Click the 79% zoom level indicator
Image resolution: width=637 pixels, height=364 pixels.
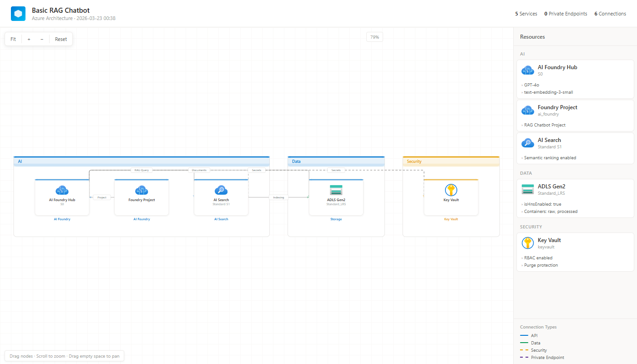tap(374, 37)
